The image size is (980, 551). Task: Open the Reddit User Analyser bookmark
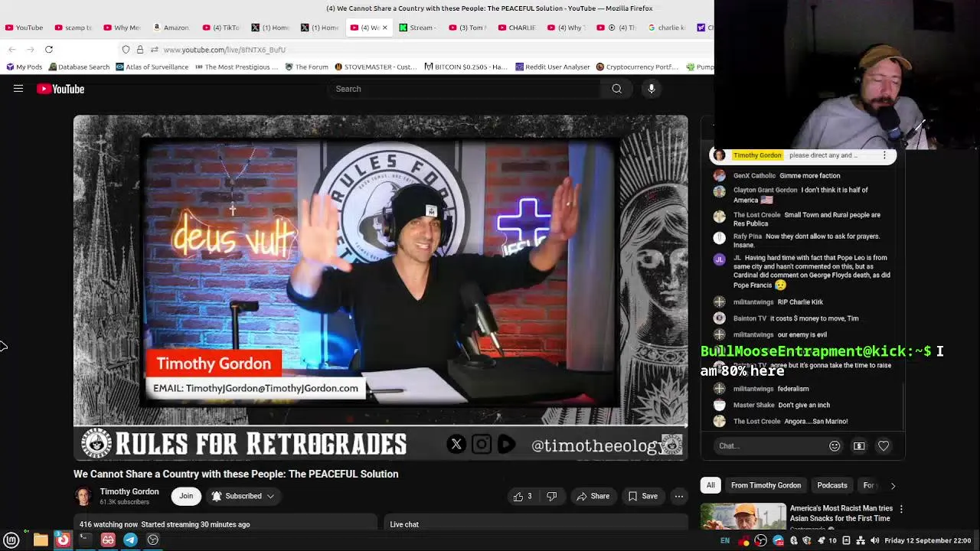click(x=553, y=67)
